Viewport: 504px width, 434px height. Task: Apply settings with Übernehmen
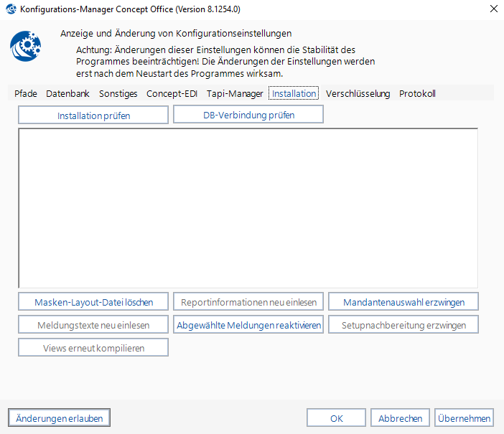click(465, 418)
